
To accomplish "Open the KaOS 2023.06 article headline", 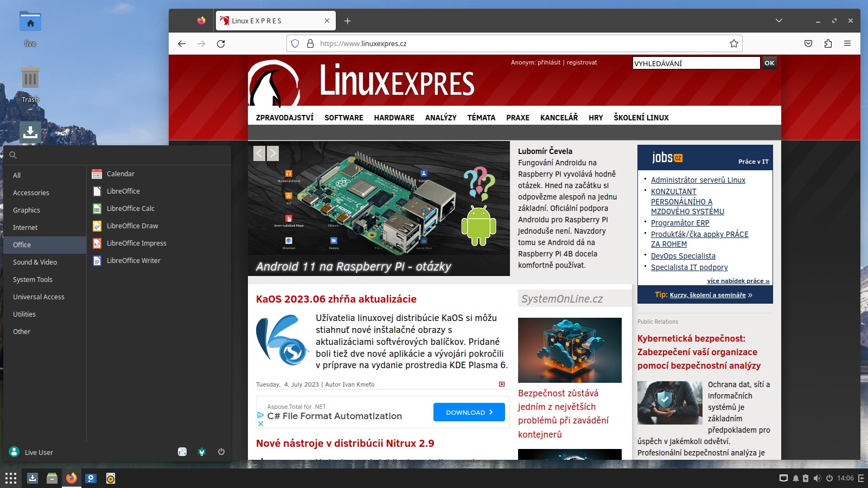I will tap(336, 299).
